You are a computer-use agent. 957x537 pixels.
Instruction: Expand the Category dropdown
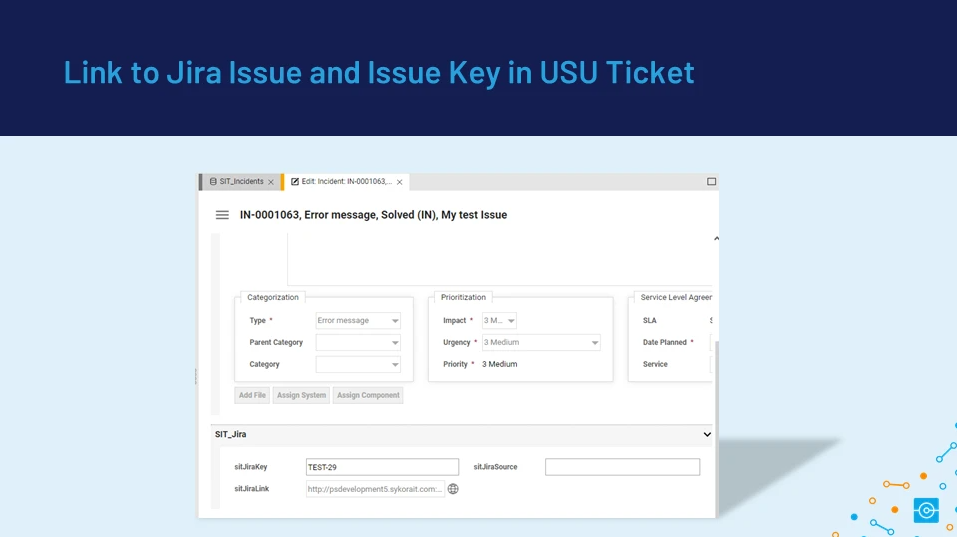pos(395,365)
